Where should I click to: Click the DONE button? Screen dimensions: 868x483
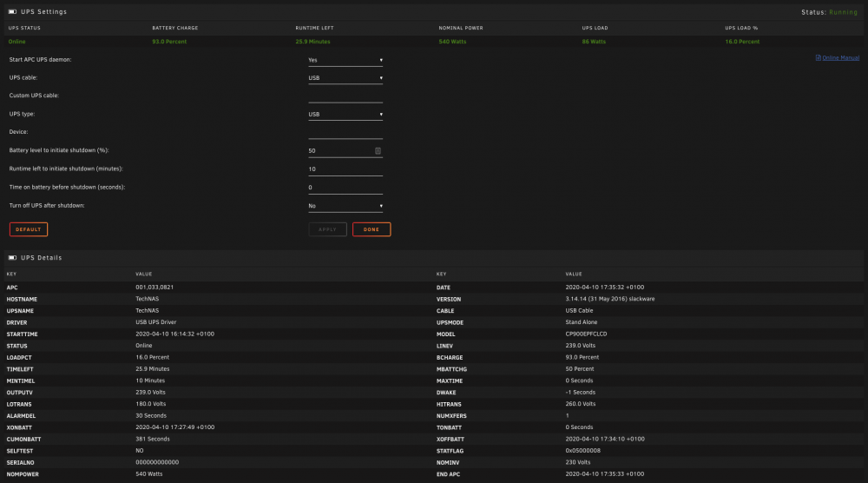pos(372,229)
